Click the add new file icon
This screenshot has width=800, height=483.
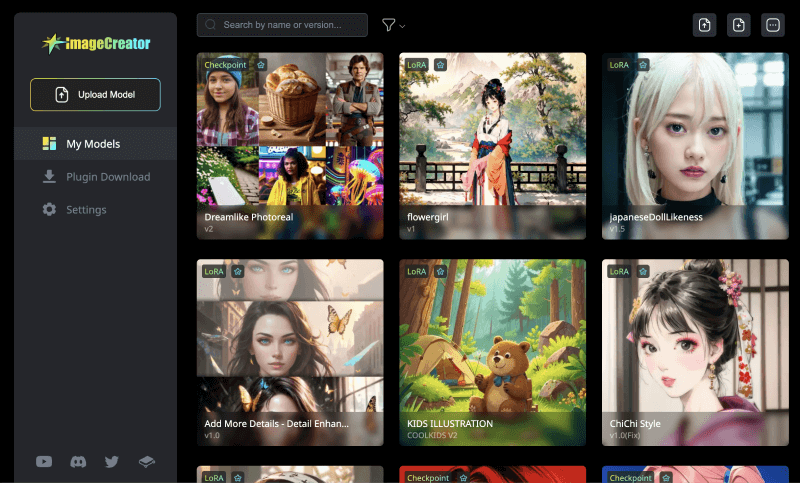point(739,25)
